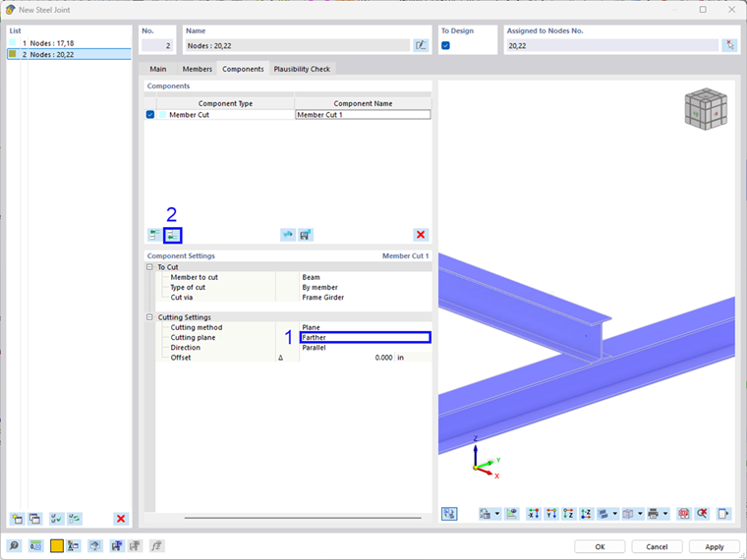
Task: Click the horizontal scrollbar below settings
Action: pos(303,518)
